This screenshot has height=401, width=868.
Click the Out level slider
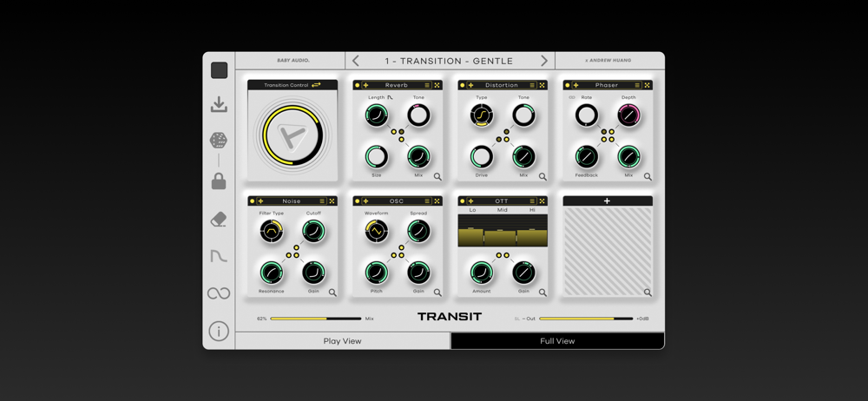coord(586,319)
